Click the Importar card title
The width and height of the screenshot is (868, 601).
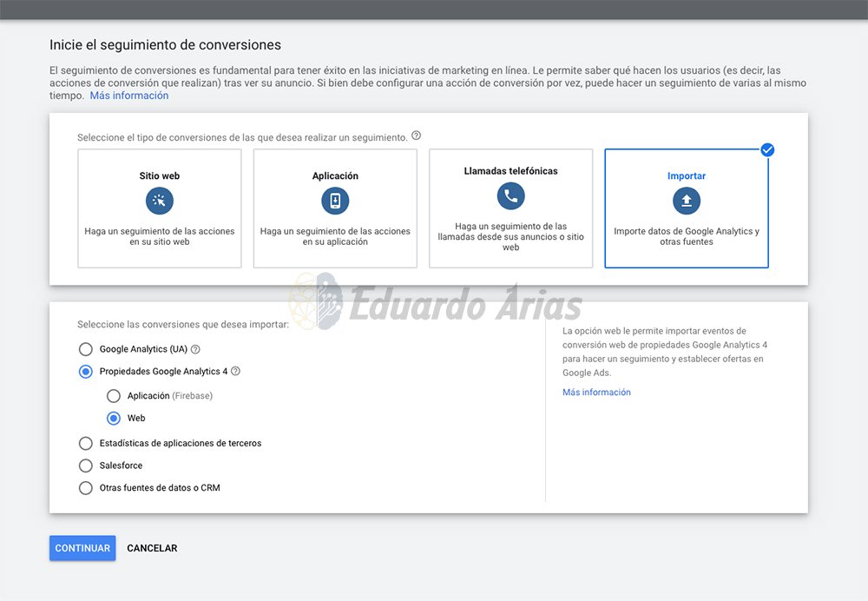pyautogui.click(x=687, y=175)
